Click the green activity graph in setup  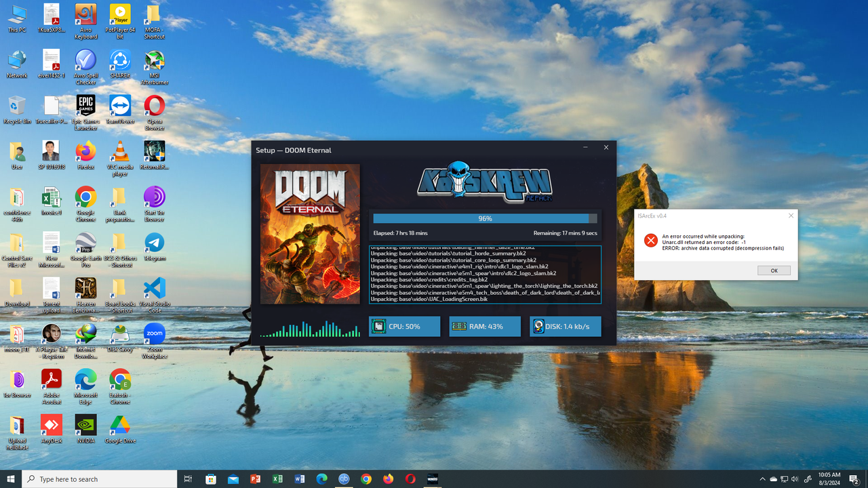310,329
